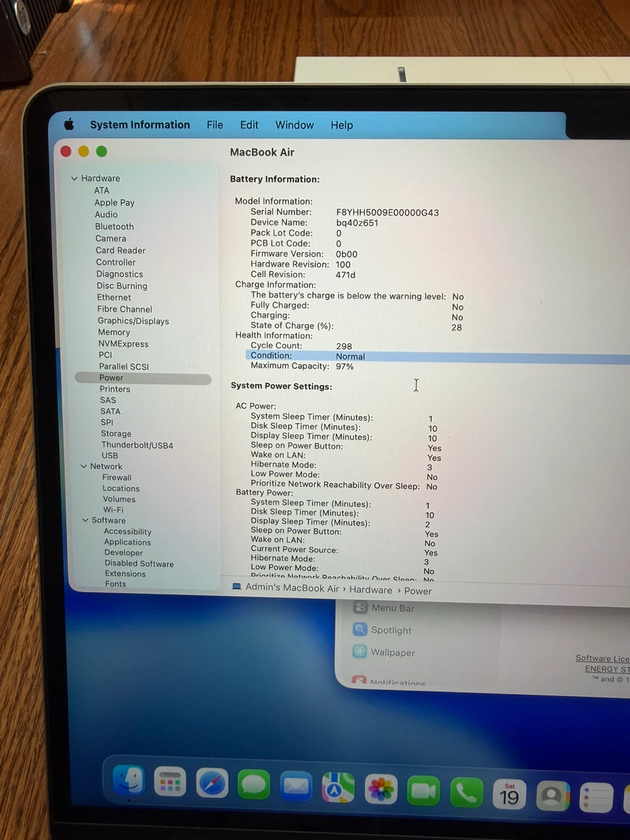Select Parallel SCSI in the sidebar
630x840 pixels.
tap(124, 366)
